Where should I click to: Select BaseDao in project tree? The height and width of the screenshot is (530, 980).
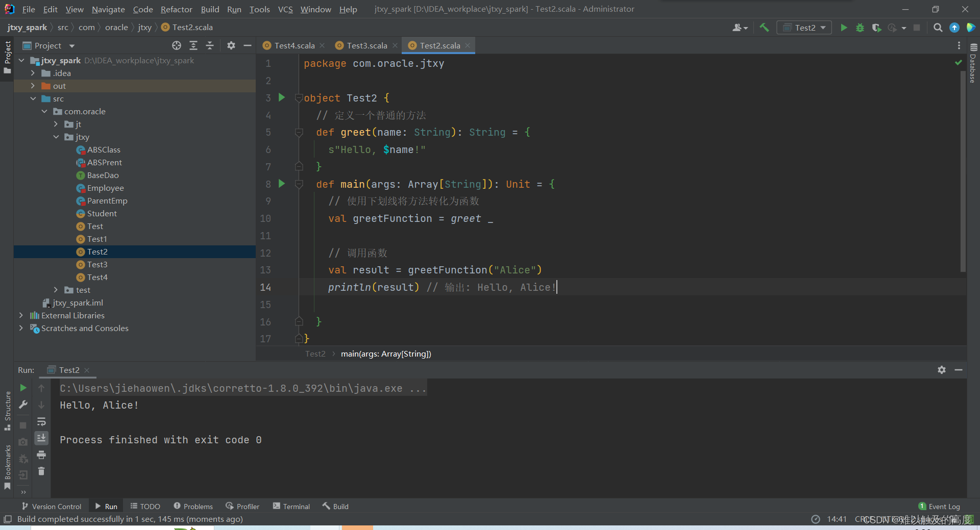click(x=103, y=175)
